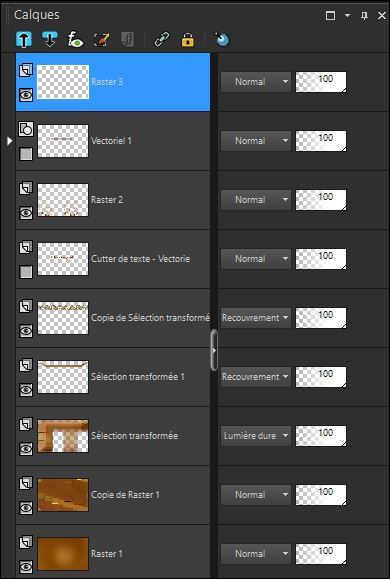Image resolution: width=390 pixels, height=579 pixels.
Task: Hide the Raster 1 layer
Action: coord(26,567)
